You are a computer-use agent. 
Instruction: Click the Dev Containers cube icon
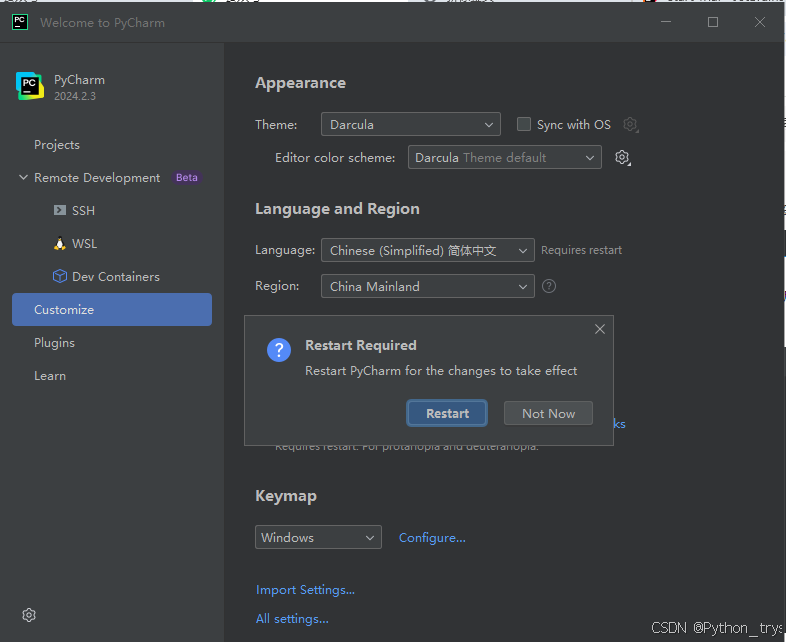[x=60, y=276]
